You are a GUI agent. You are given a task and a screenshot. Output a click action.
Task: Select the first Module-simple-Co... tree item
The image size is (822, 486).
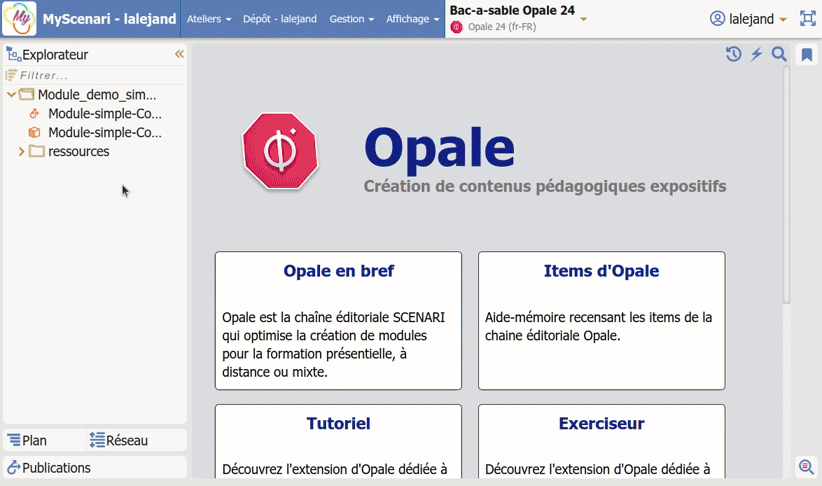(x=105, y=113)
